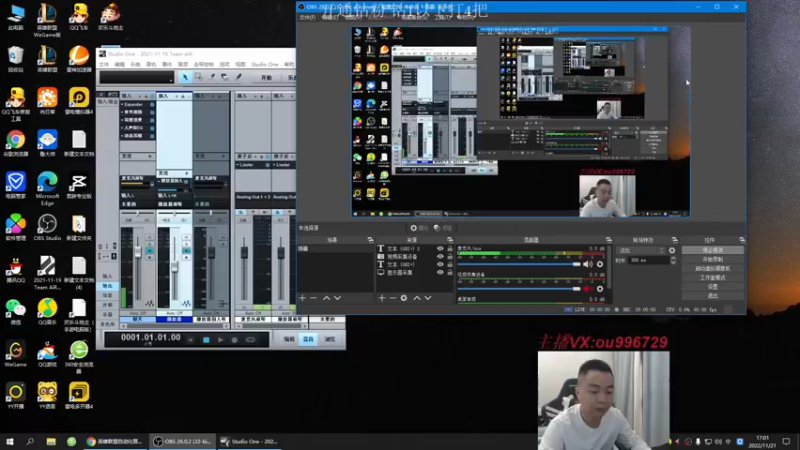
Task: Click the add scene plus icon in OBS
Action: 302,298
